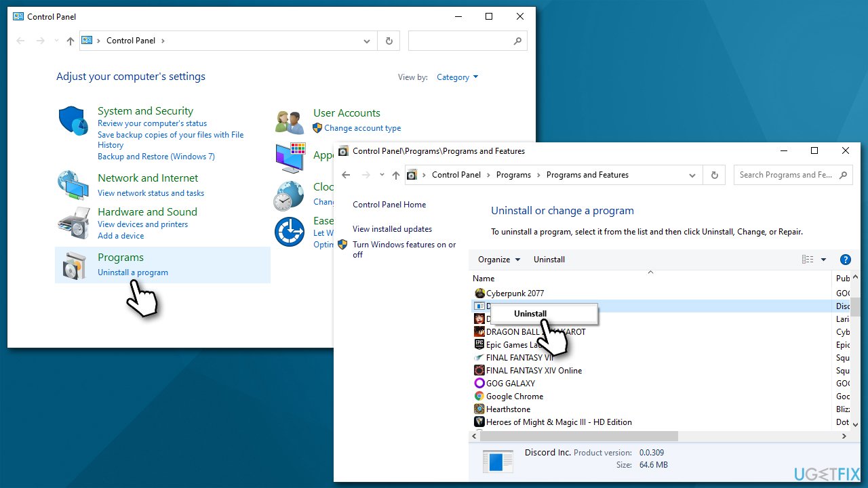Expand Control Panel address bar history dropdown

tap(367, 41)
